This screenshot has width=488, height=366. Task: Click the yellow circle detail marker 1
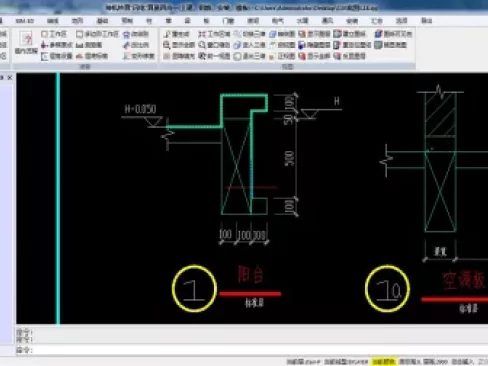coord(194,289)
